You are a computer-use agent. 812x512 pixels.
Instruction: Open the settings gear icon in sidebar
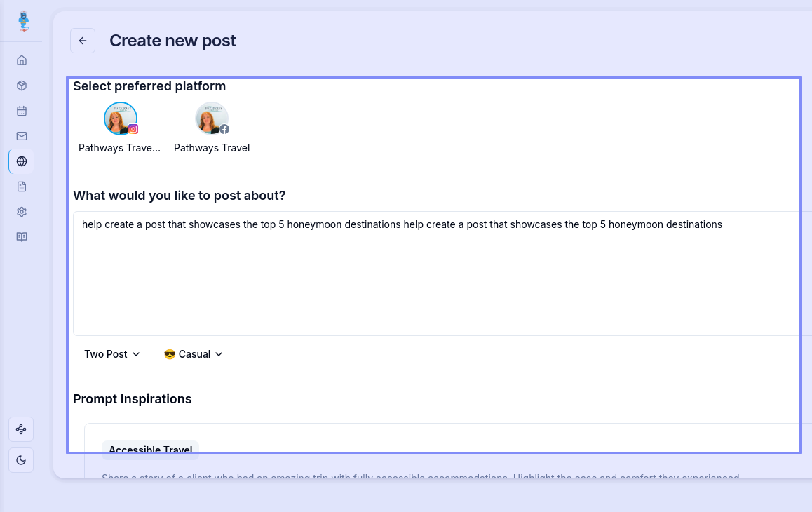click(22, 212)
